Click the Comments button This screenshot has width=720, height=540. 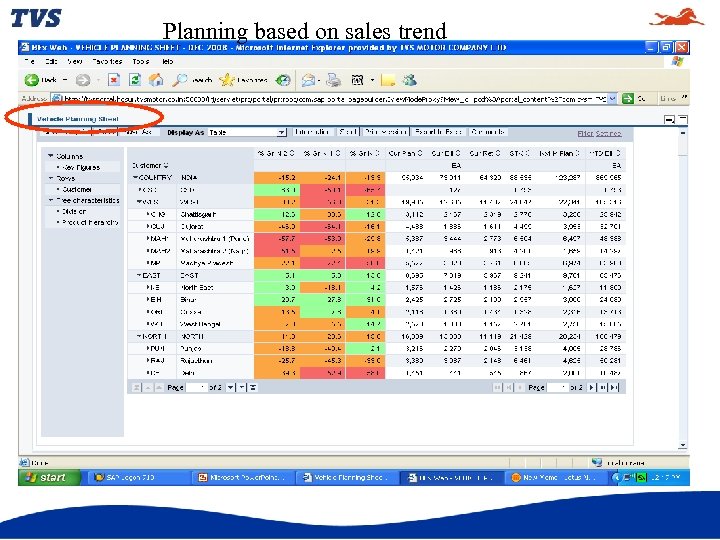[488, 132]
